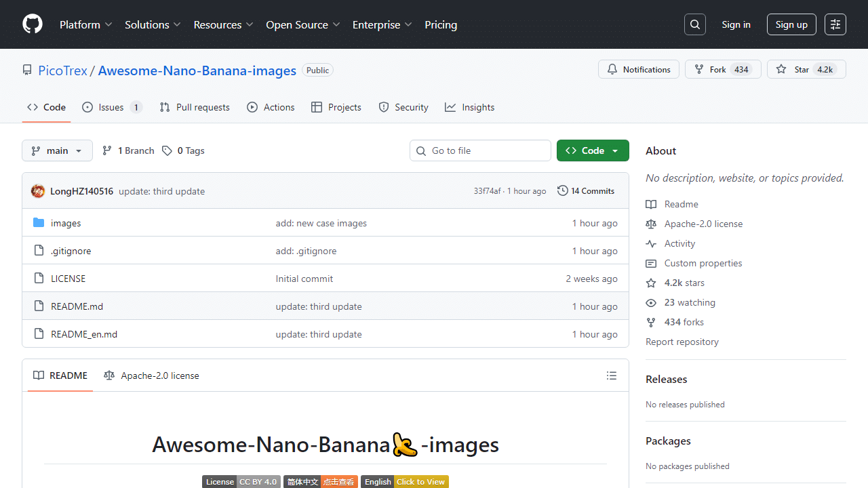Expand the Resources menu
The image size is (868, 488).
223,24
